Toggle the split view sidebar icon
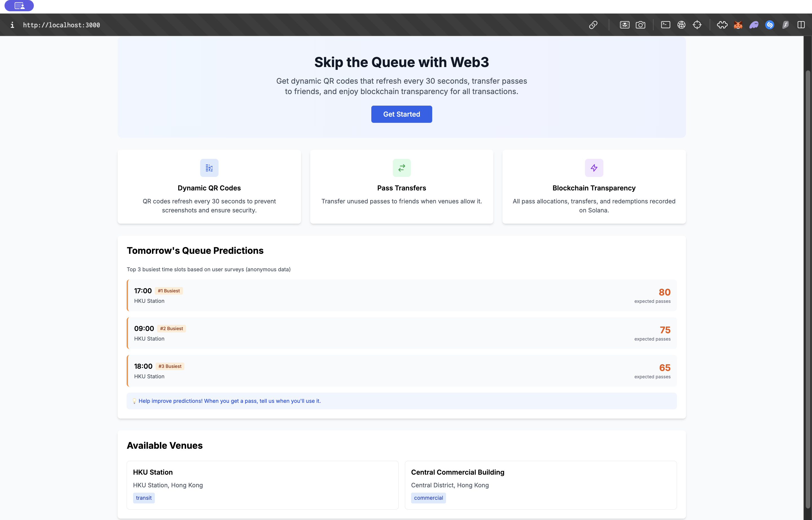 point(801,25)
